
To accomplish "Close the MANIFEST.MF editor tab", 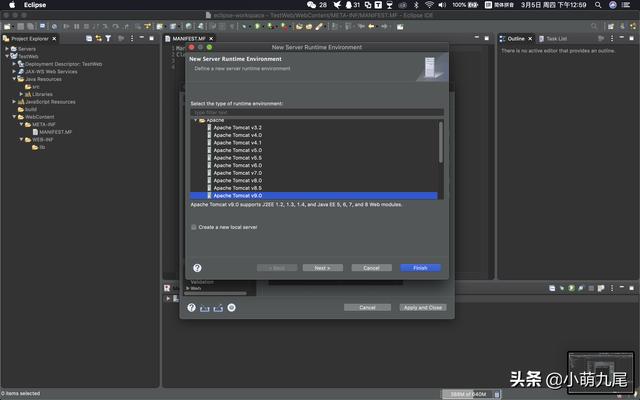I will click(211, 38).
